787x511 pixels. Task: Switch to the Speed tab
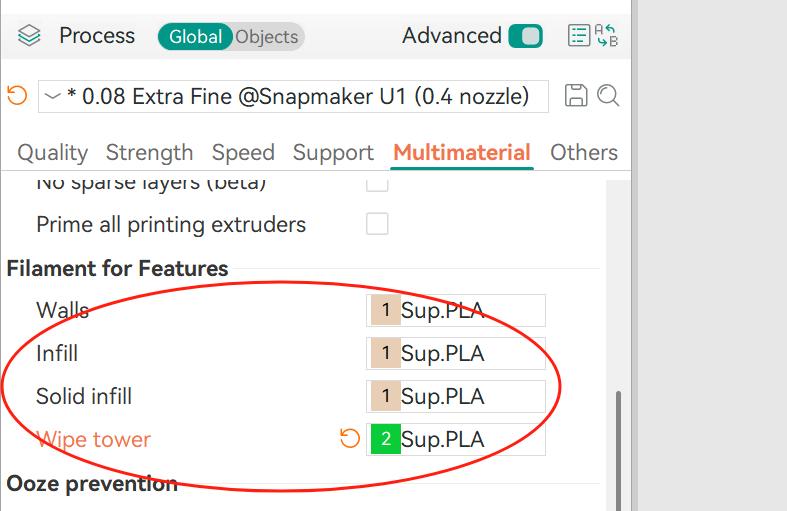tap(243, 152)
